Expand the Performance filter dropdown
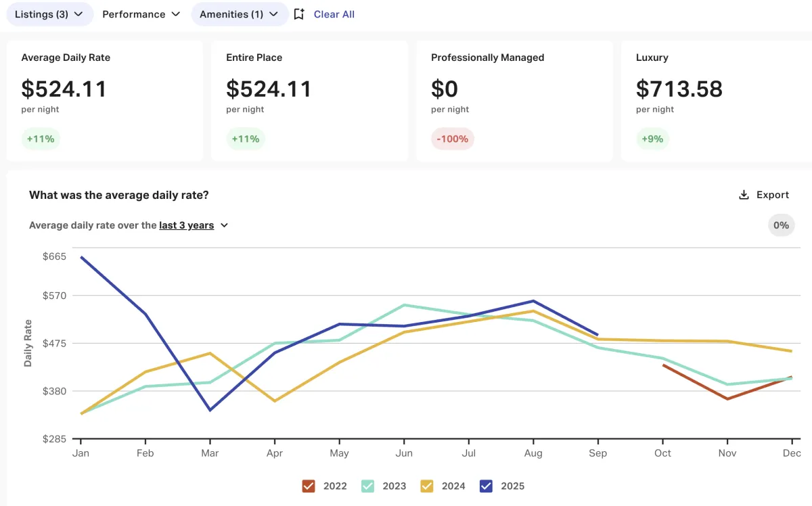The image size is (812, 506). pos(141,14)
